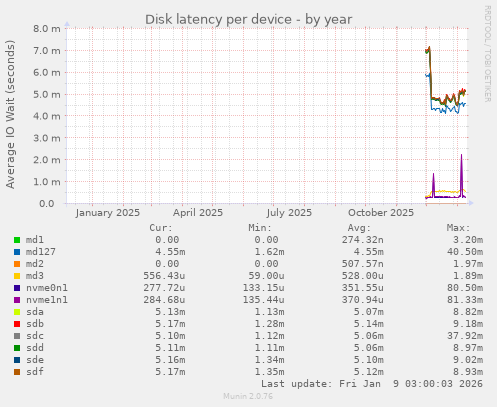The image size is (497, 407).
Task: Click the md1 avg value 274.32n
Action: pyautogui.click(x=362, y=240)
